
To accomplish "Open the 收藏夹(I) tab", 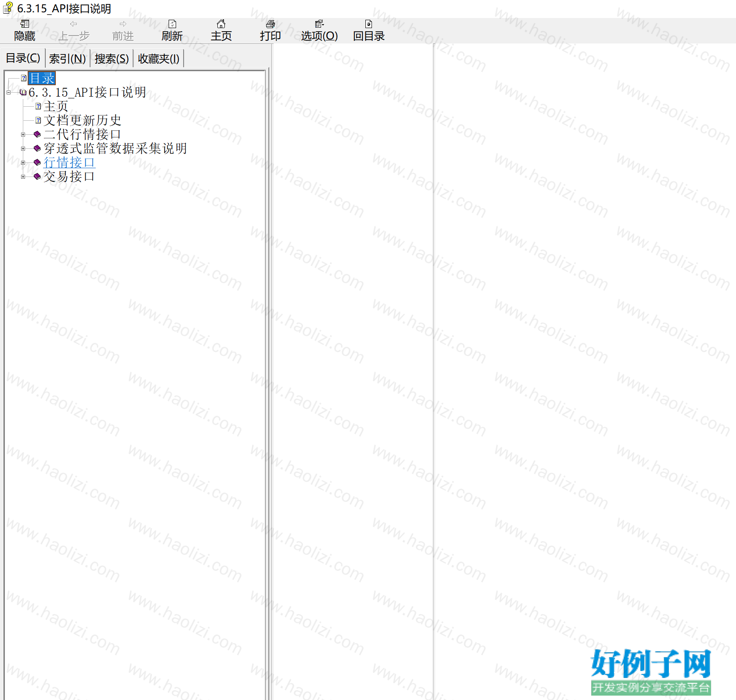I will coord(159,59).
